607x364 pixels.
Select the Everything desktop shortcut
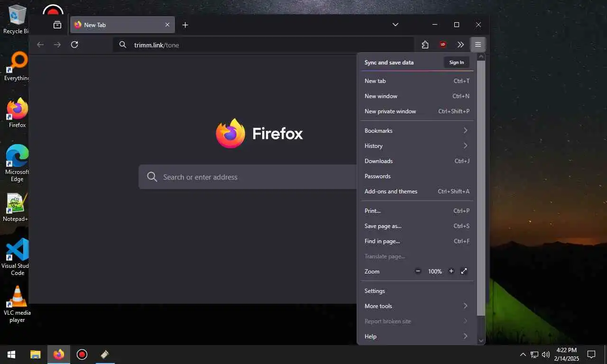point(16,66)
